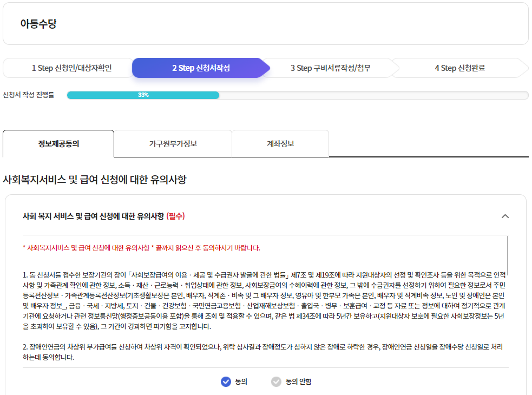
Task: Select the 동의 (agree) radio button
Action: point(226,381)
